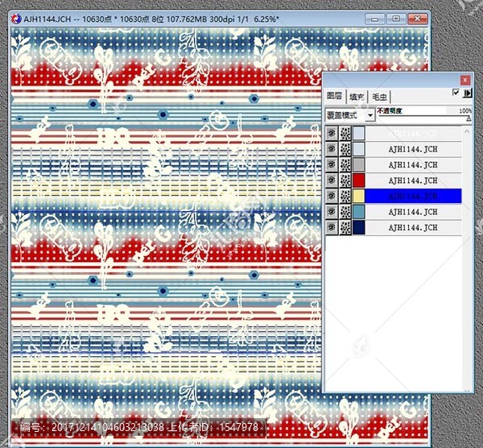
Task: Open the 覆盖模式 blend mode dropdown arrow
Action: point(370,115)
